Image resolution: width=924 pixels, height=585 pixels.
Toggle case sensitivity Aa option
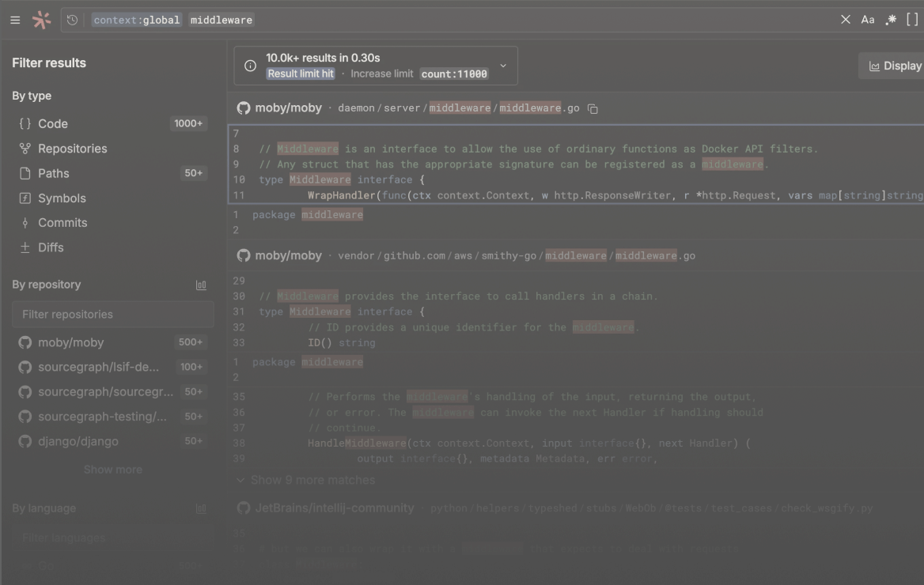[x=868, y=20]
